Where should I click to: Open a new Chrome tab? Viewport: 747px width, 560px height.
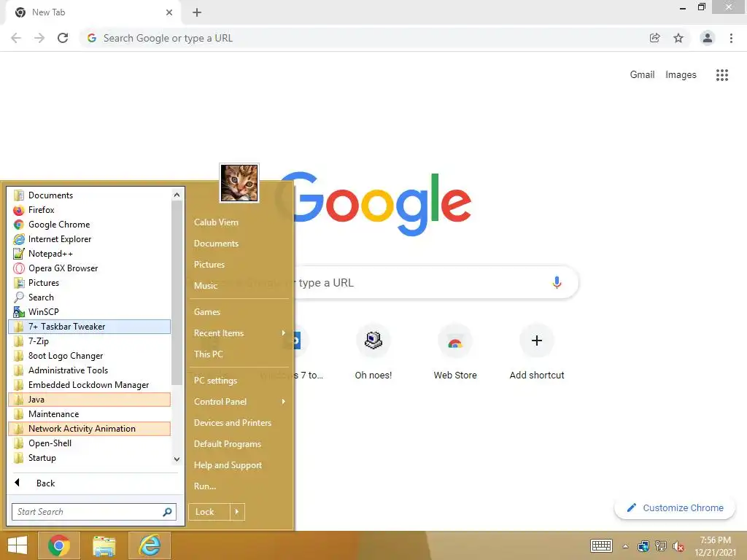click(x=197, y=12)
